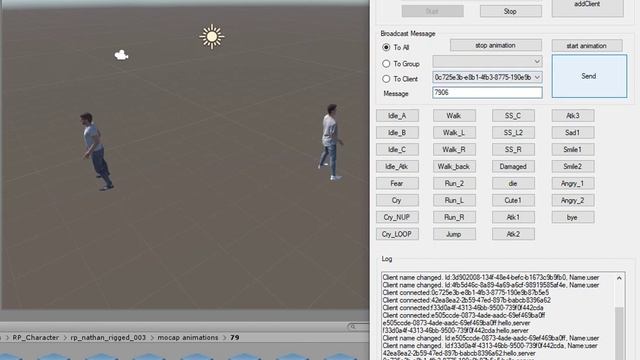Screen dimensions: 640x360
Task: Click the addClient button
Action: point(587,6)
